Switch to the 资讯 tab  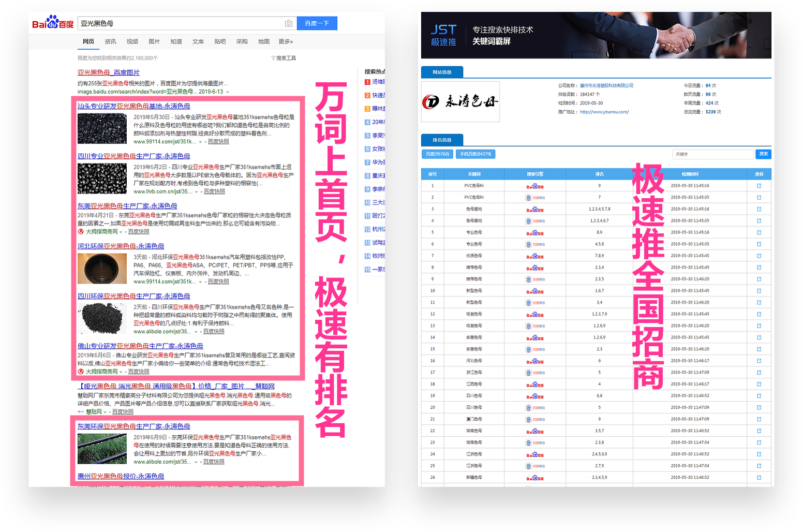[110, 41]
